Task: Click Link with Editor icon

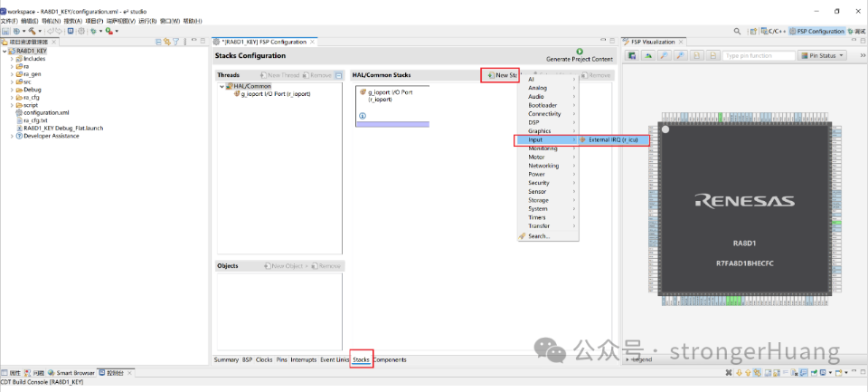Action: [x=166, y=42]
